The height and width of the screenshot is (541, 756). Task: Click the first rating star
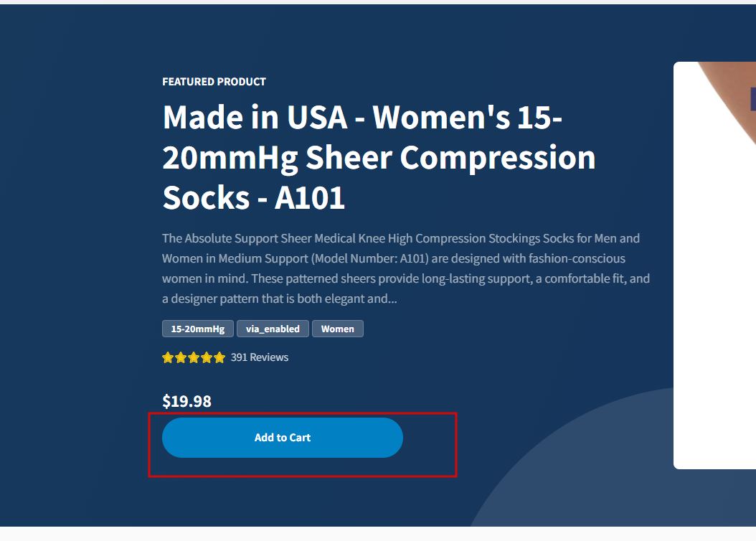click(x=168, y=357)
